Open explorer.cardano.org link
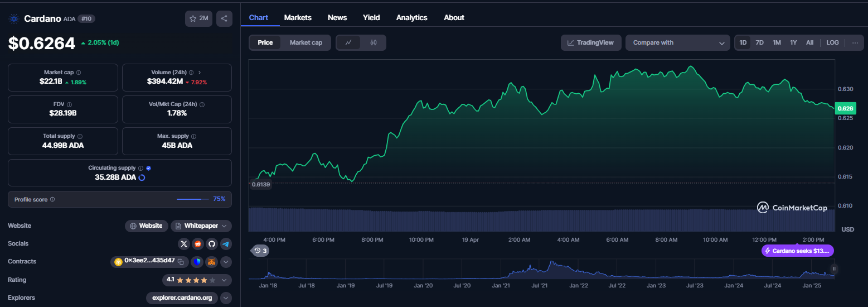This screenshot has height=307, width=868. pyautogui.click(x=182, y=298)
